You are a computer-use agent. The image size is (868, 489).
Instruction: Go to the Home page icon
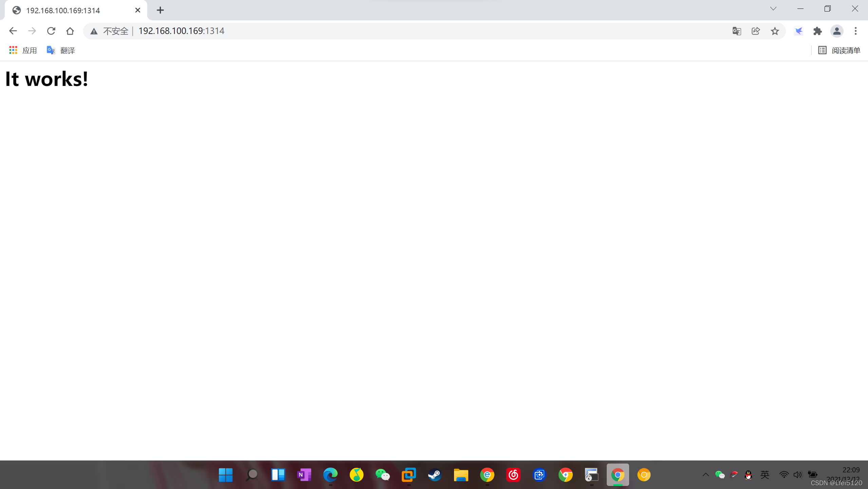(70, 31)
